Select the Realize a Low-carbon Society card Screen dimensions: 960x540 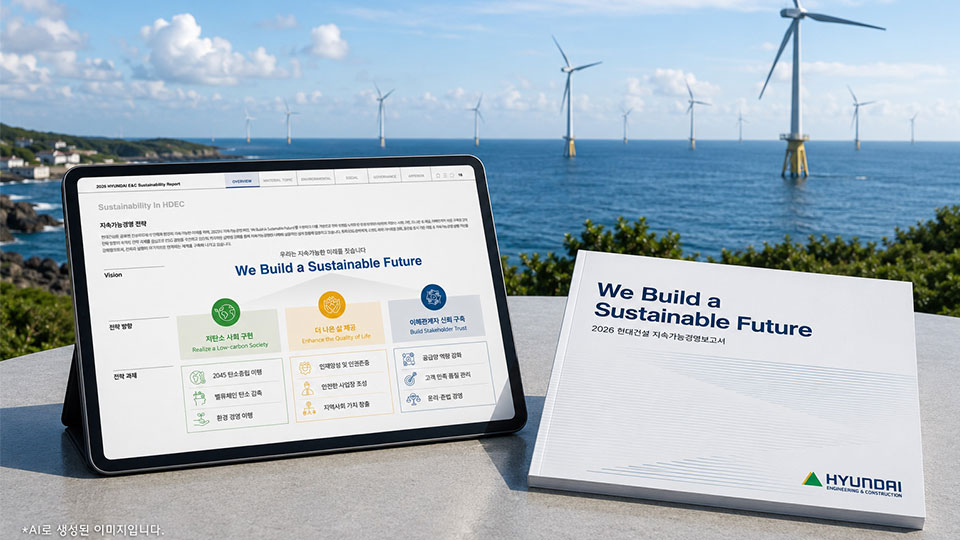pyautogui.click(x=230, y=332)
